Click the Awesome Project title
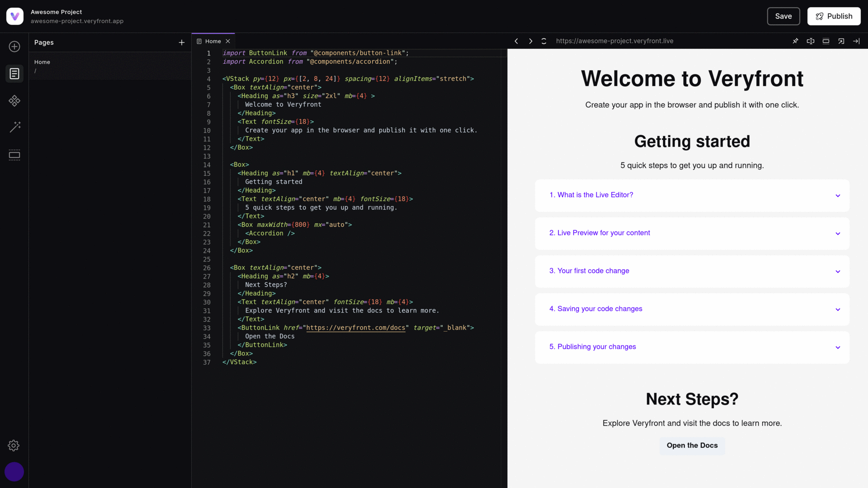The width and height of the screenshot is (868, 488). 56,12
